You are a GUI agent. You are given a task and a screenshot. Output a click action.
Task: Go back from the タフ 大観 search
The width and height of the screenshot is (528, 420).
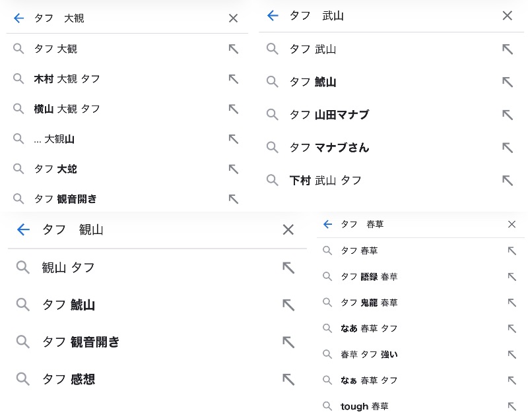point(18,18)
